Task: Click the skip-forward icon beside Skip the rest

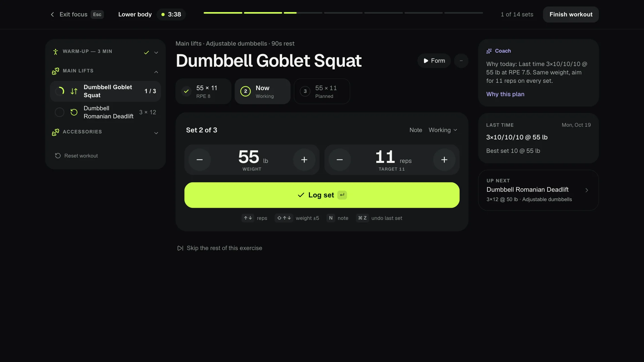Action: pyautogui.click(x=180, y=248)
